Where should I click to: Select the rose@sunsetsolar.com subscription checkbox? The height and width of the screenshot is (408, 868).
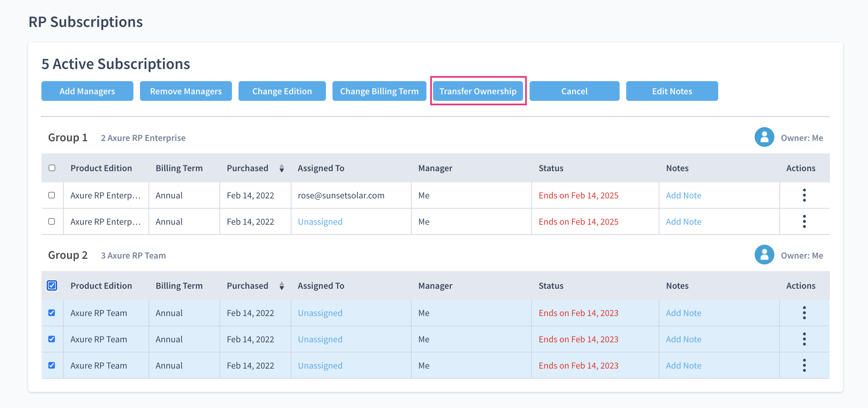(x=52, y=195)
